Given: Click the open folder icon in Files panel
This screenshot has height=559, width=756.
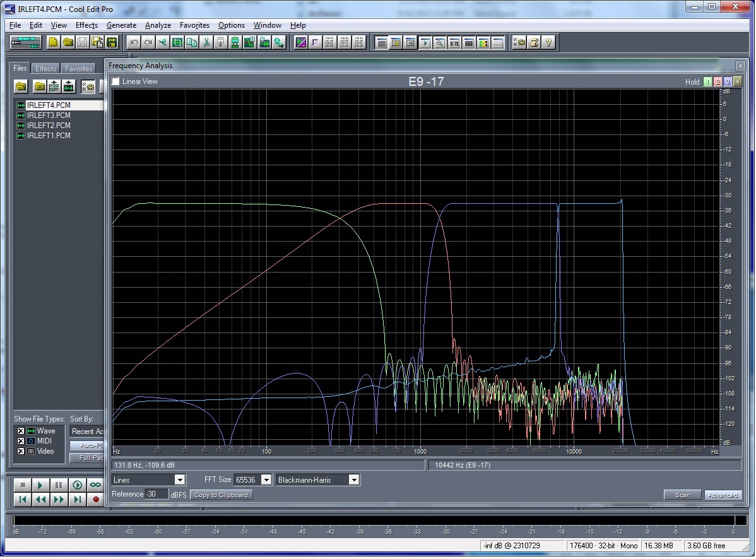Looking at the screenshot, I should pos(21,86).
